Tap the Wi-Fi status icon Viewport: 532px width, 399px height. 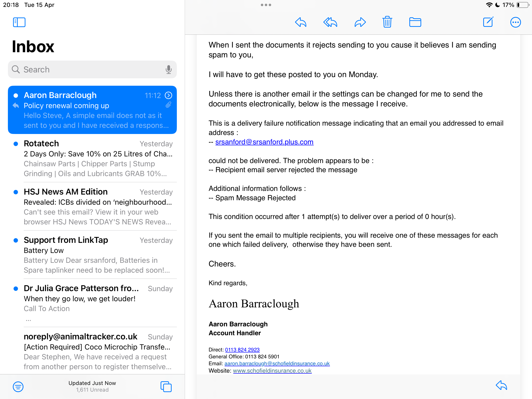[x=489, y=5]
